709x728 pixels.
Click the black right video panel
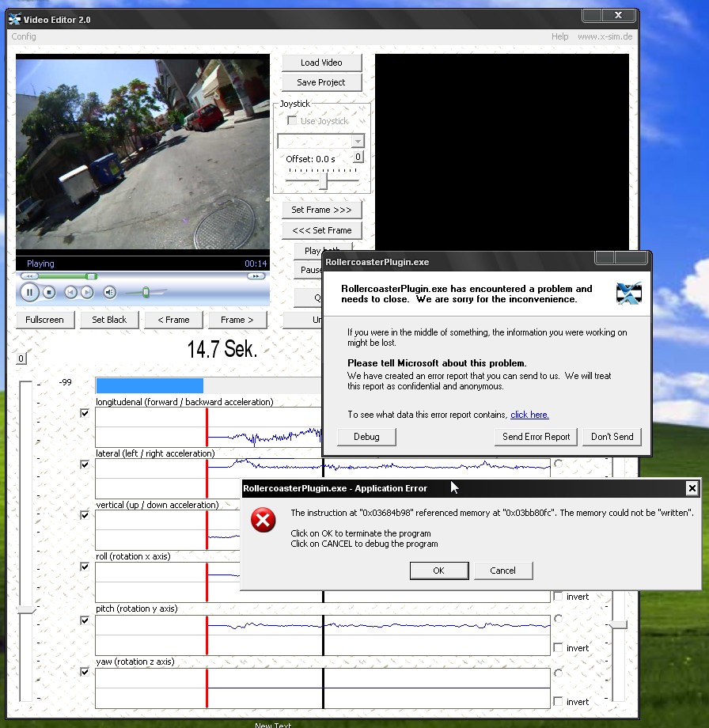pyautogui.click(x=502, y=152)
